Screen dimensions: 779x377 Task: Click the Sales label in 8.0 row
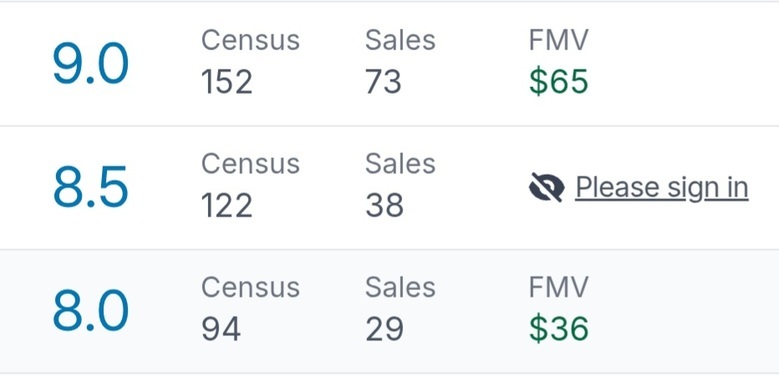coord(400,287)
